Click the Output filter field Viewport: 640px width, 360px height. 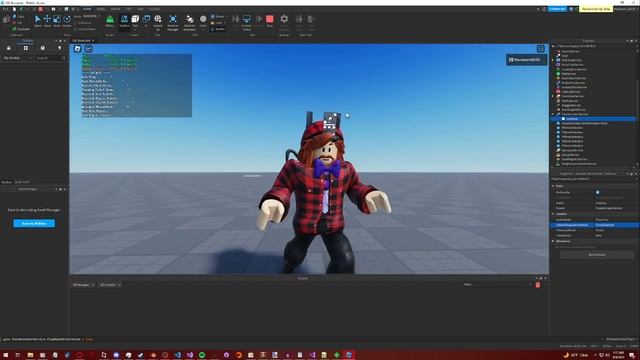(x=497, y=285)
